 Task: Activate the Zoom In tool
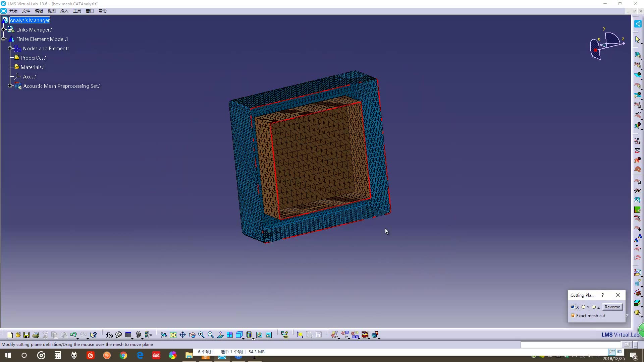[201, 335]
